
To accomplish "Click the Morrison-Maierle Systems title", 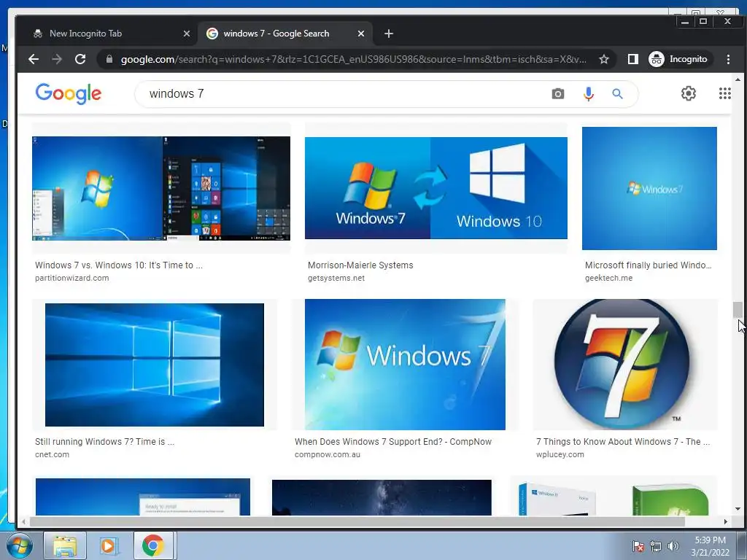I will tap(360, 265).
